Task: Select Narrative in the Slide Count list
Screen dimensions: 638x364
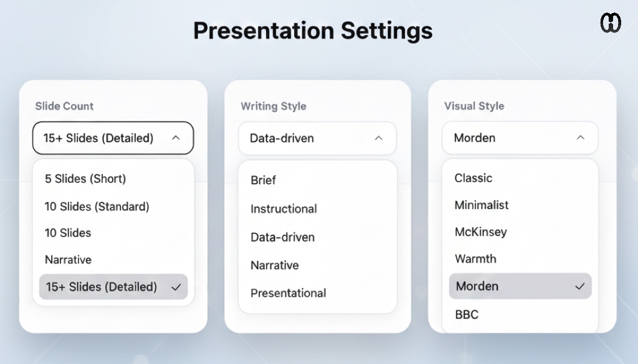Action: tap(68, 259)
